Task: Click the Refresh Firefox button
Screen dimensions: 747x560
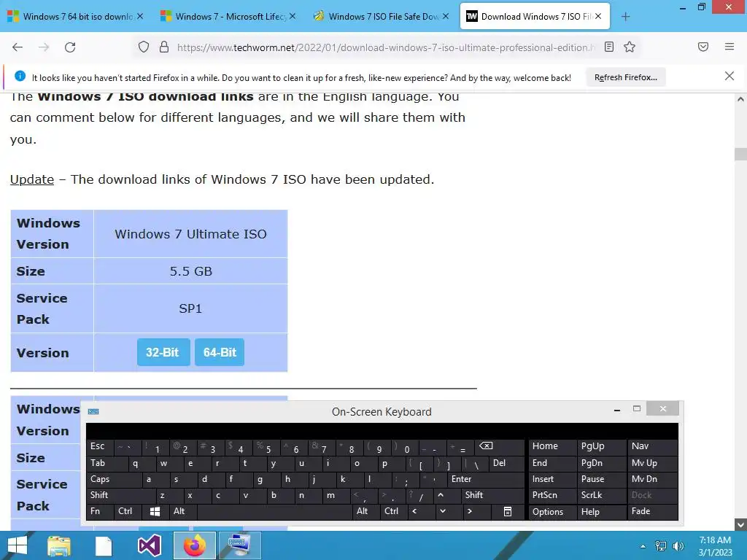Action: click(625, 77)
